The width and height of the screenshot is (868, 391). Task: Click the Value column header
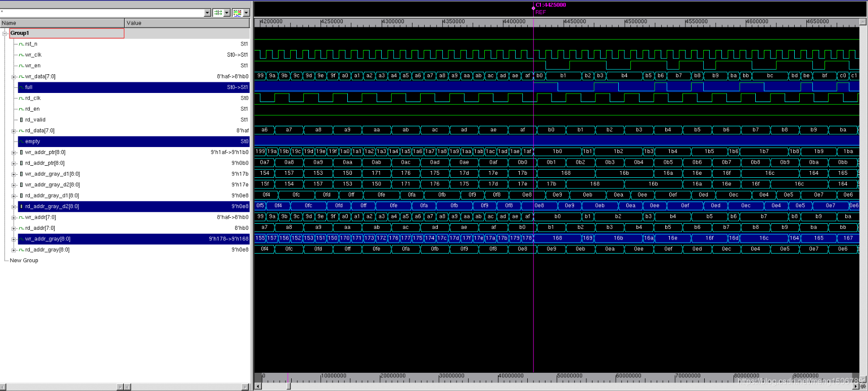click(x=187, y=23)
